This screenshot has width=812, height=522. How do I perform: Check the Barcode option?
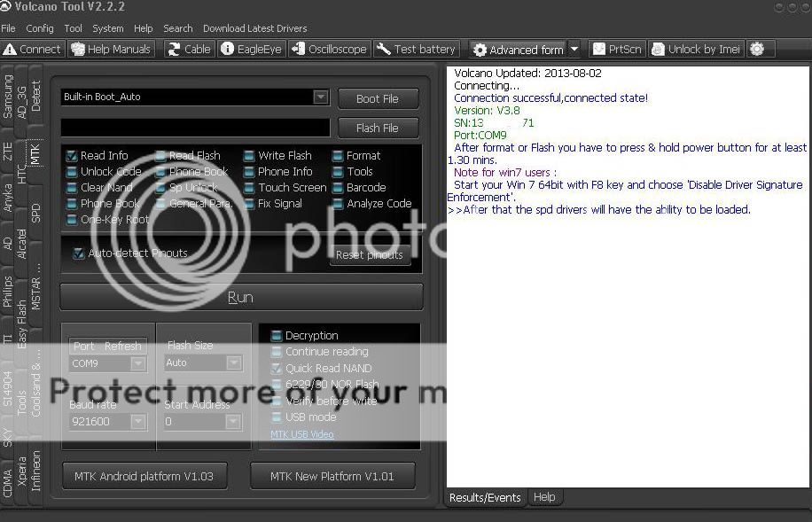click(338, 188)
